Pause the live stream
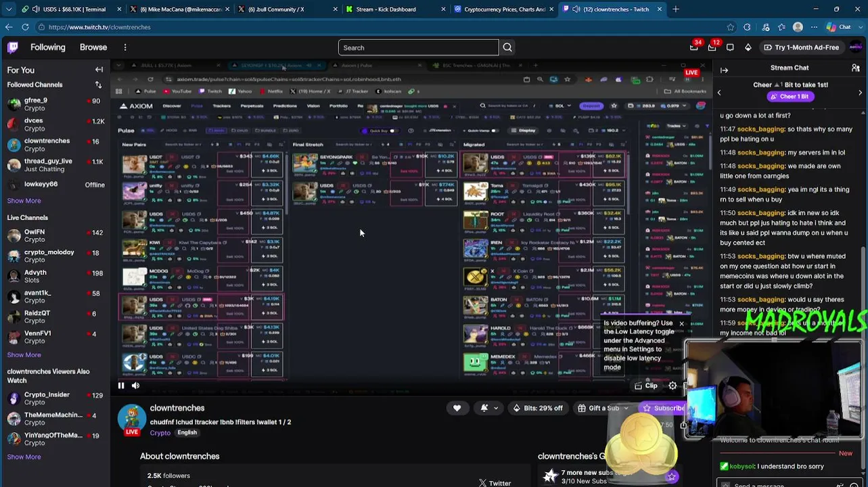Viewport: 868px width, 487px height. [120, 386]
